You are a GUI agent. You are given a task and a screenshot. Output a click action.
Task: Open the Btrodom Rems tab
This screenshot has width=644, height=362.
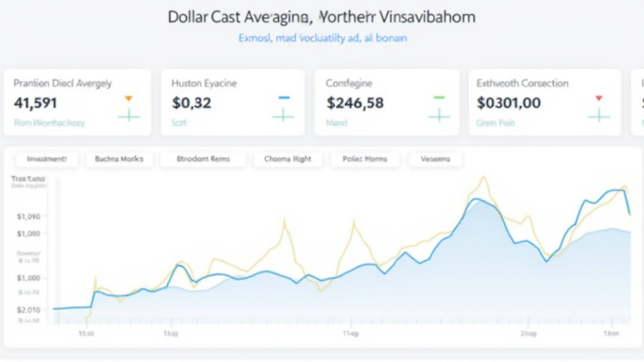(203, 159)
